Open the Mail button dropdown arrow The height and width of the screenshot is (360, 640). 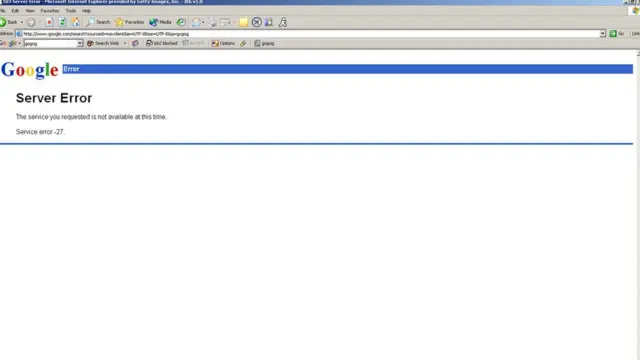click(x=203, y=22)
